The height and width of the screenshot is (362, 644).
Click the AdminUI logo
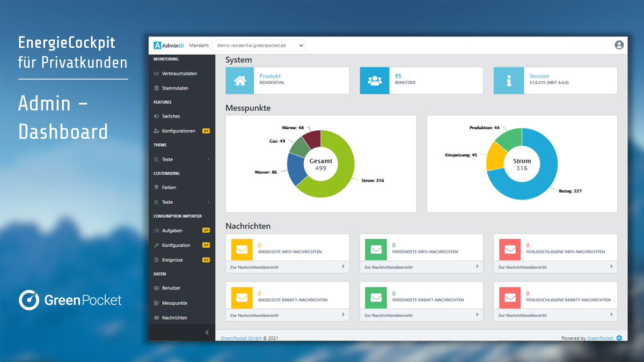(x=169, y=46)
